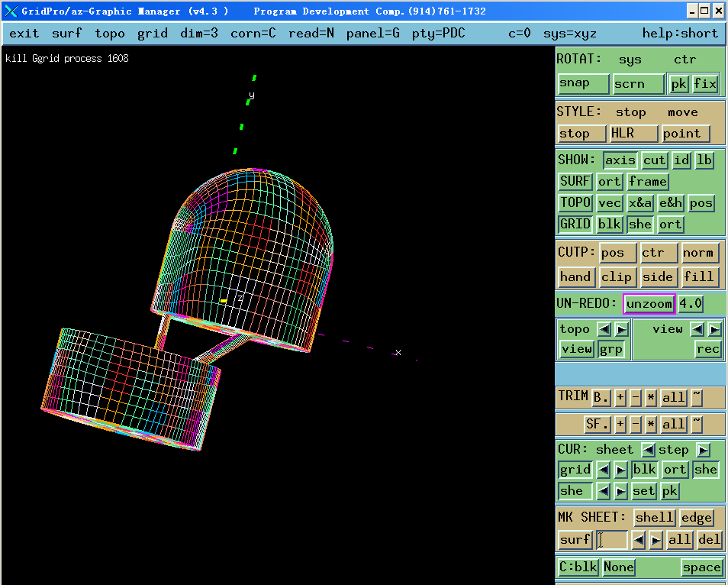Click the tilde button in SF. row
The width and height of the screenshot is (728, 585).
(697, 424)
